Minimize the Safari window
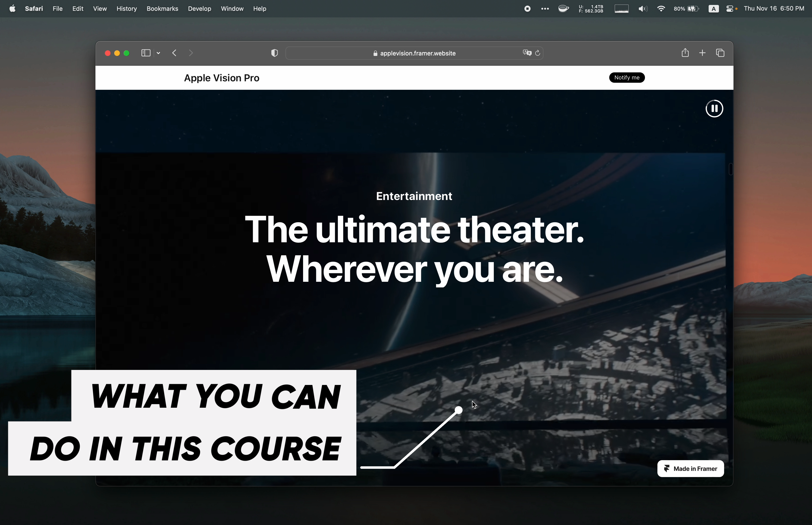 pos(117,53)
